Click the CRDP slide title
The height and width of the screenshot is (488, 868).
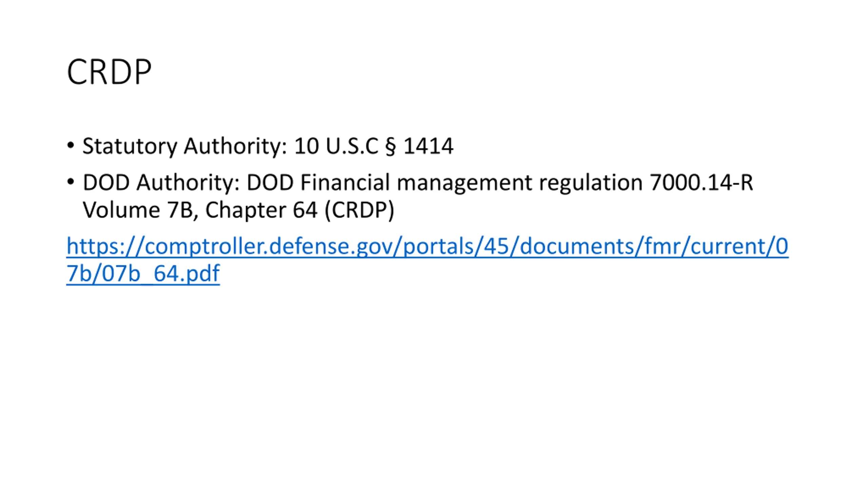tap(109, 72)
